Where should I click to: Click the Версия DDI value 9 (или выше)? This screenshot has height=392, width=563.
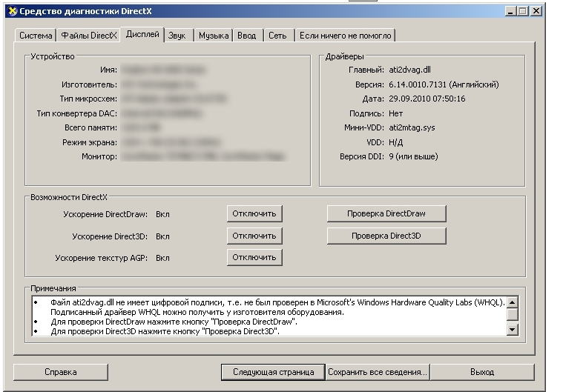pos(413,157)
